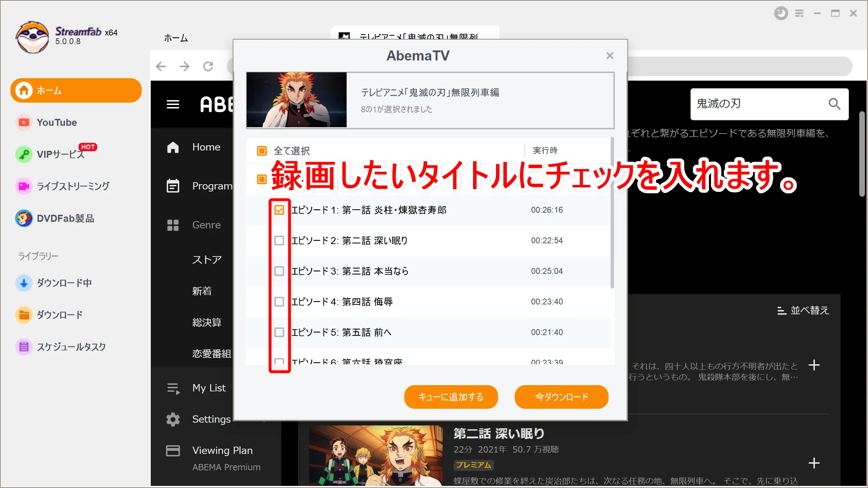This screenshot has width=868, height=488.
Task: Click the My List playlist icon
Action: 173,388
